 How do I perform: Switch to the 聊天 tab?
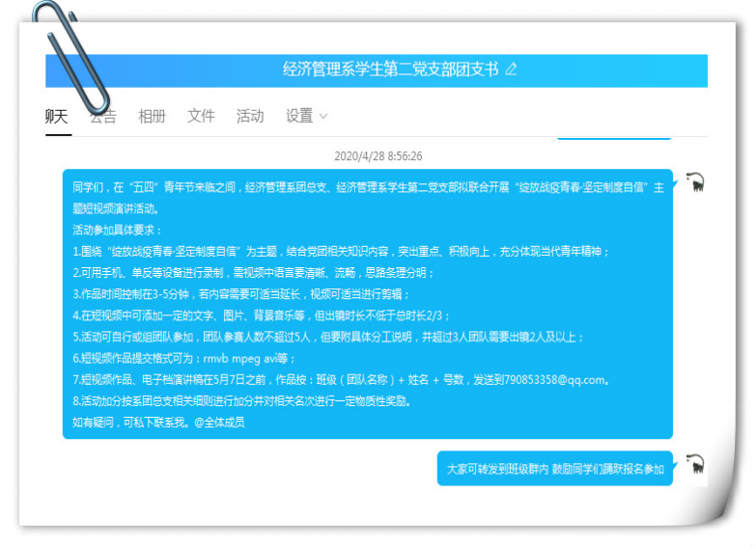point(58,117)
